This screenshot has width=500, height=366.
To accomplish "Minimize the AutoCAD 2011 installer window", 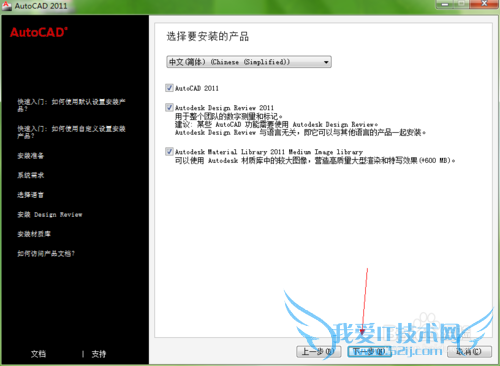I will pyautogui.click(x=444, y=4).
